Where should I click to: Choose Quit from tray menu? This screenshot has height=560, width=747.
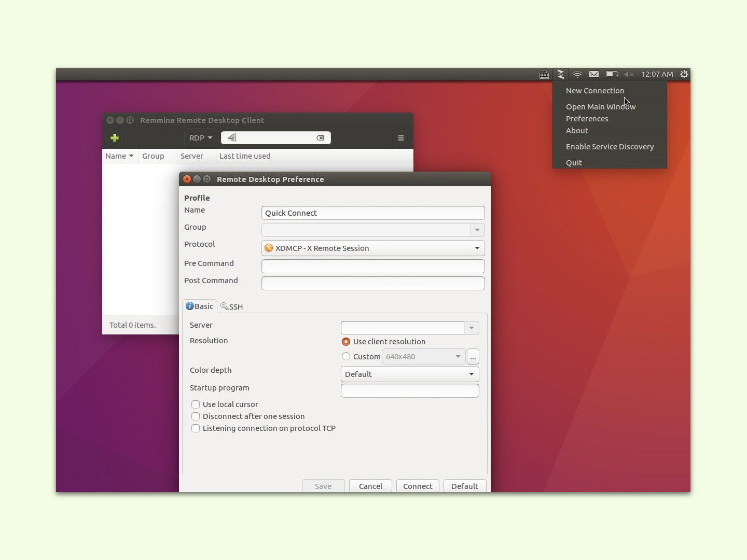pos(574,163)
